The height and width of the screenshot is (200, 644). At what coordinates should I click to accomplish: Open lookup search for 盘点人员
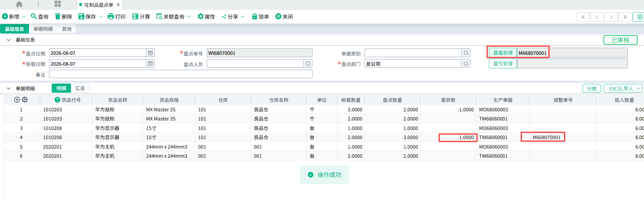pyautogui.click(x=308, y=64)
